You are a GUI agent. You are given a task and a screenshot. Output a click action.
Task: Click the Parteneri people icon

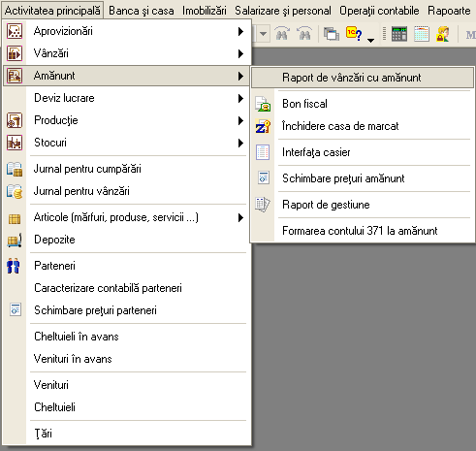pos(14,266)
